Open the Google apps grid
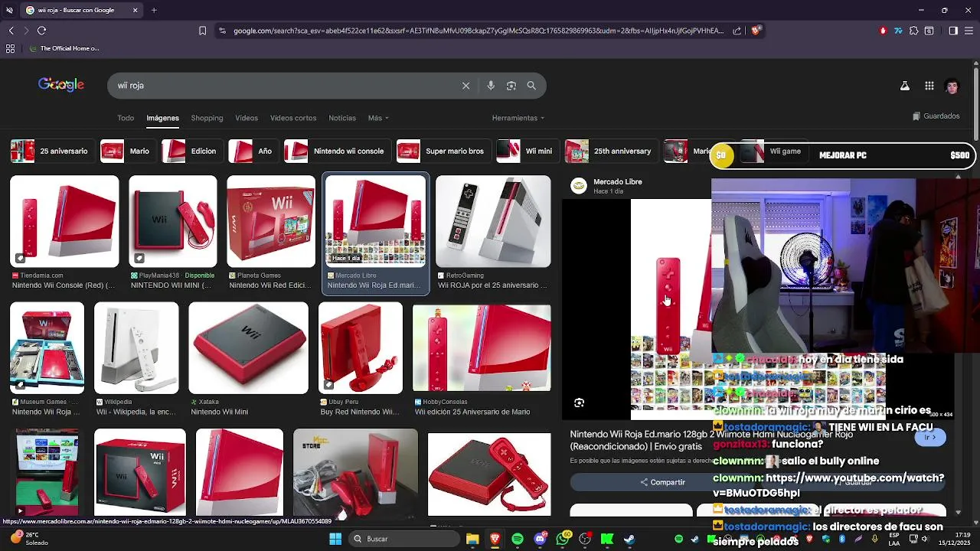 pyautogui.click(x=929, y=86)
